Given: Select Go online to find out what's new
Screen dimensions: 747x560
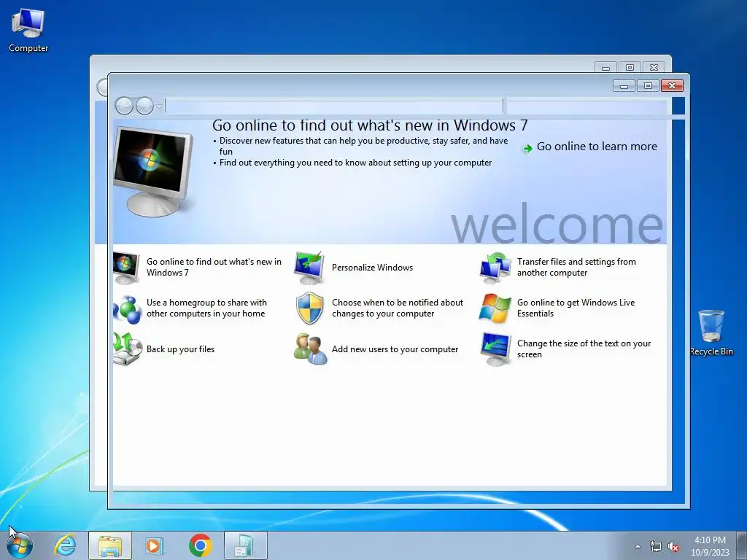Looking at the screenshot, I should click(214, 267).
